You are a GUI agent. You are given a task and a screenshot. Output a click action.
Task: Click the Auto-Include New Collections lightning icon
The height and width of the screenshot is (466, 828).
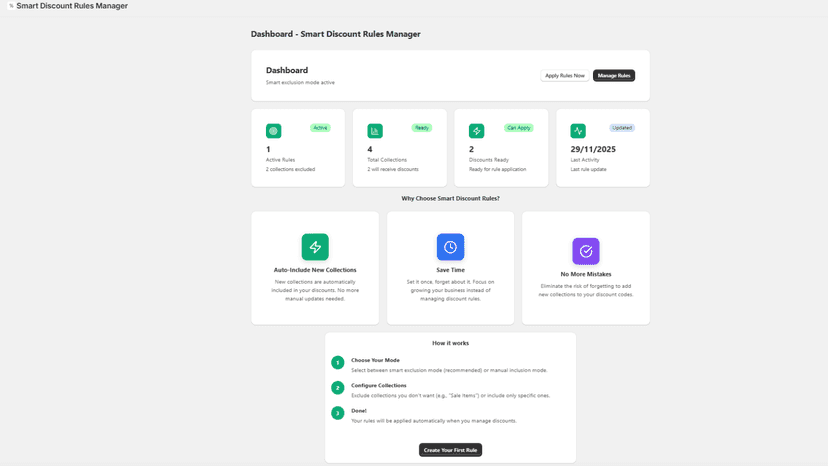click(315, 247)
